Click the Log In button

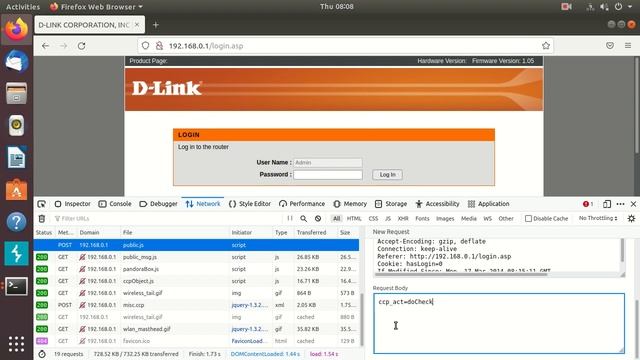click(387, 174)
